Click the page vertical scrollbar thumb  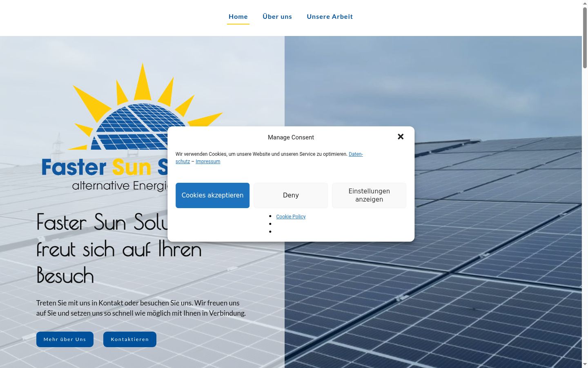point(585,38)
